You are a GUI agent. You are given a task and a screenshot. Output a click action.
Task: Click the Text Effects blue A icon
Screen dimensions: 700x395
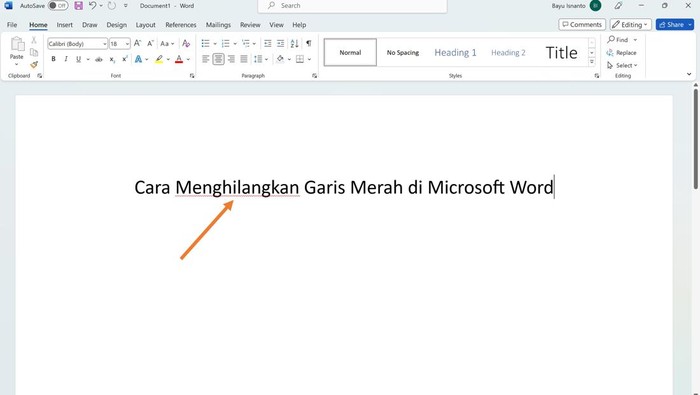tap(138, 59)
